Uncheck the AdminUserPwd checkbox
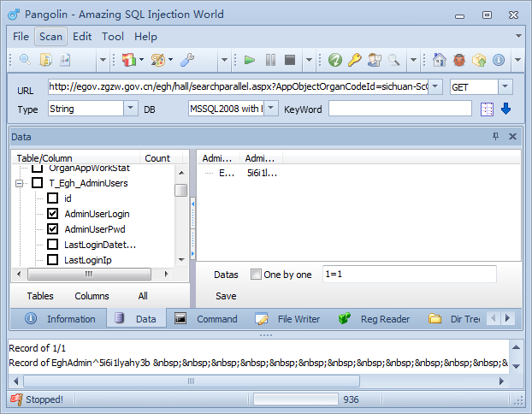The image size is (532, 414). pyautogui.click(x=52, y=229)
